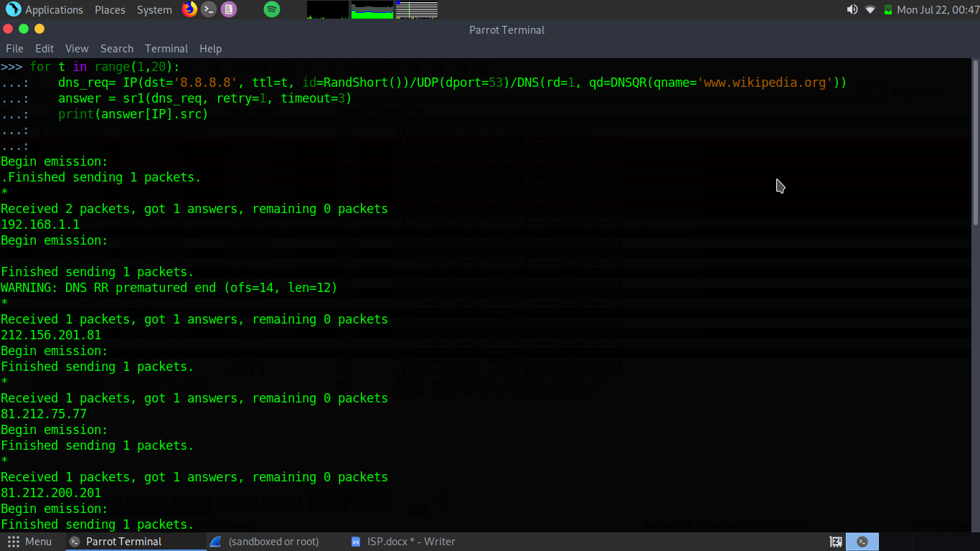The width and height of the screenshot is (980, 551).
Task: Open the View menu
Action: 77,49
